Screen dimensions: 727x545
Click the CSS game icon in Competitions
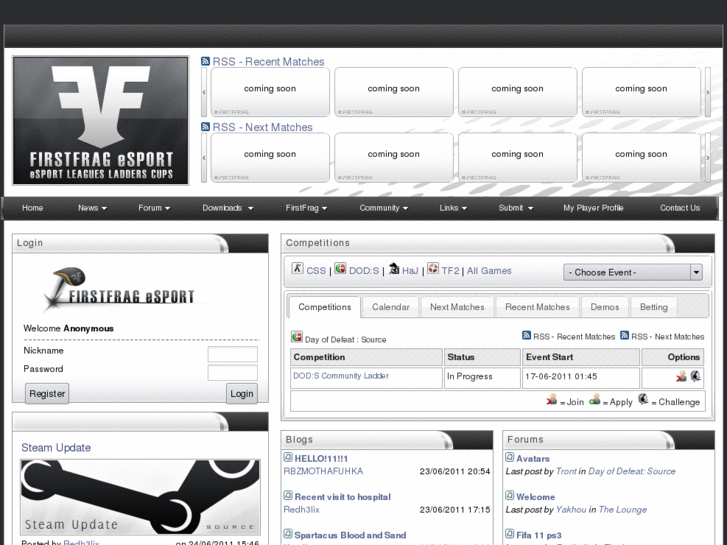[297, 268]
